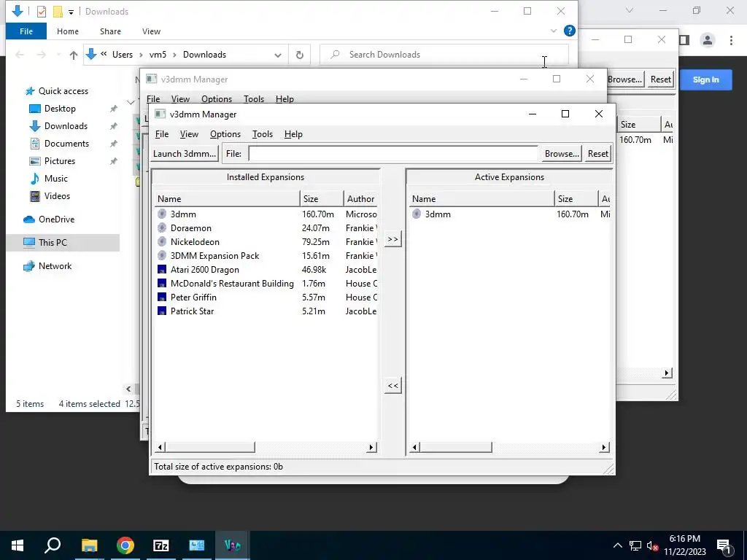Click the 3DMM Expansion Pack disc icon
Image resolution: width=747 pixels, height=560 pixels.
[x=162, y=256]
